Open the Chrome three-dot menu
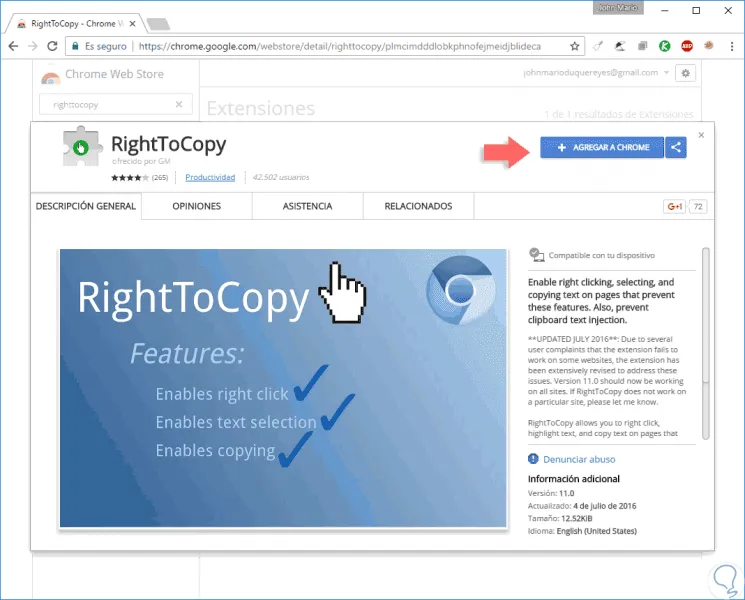Viewport: 745px width, 600px height. pos(732,46)
